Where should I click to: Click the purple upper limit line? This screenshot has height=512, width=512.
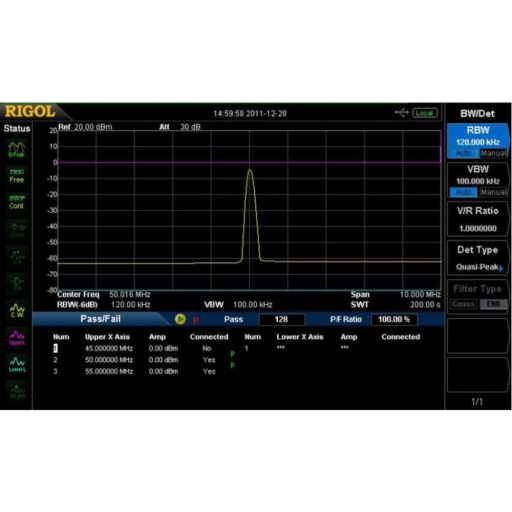(x=249, y=162)
